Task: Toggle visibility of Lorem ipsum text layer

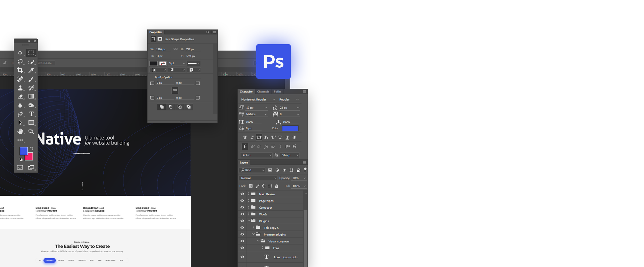Action: pos(242,257)
